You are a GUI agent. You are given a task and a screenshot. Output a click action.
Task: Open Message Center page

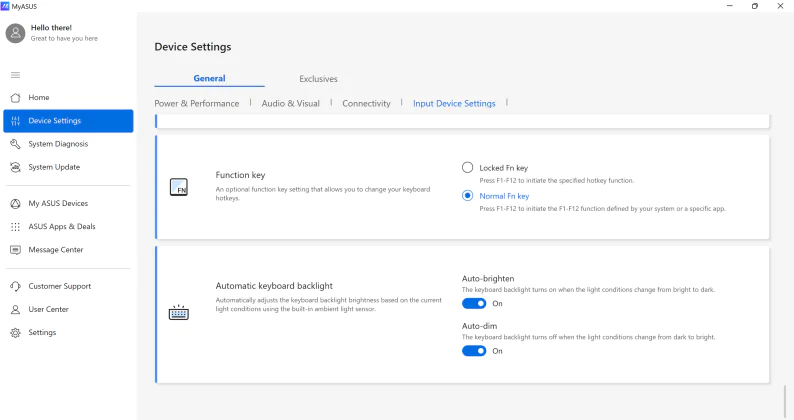click(x=68, y=250)
